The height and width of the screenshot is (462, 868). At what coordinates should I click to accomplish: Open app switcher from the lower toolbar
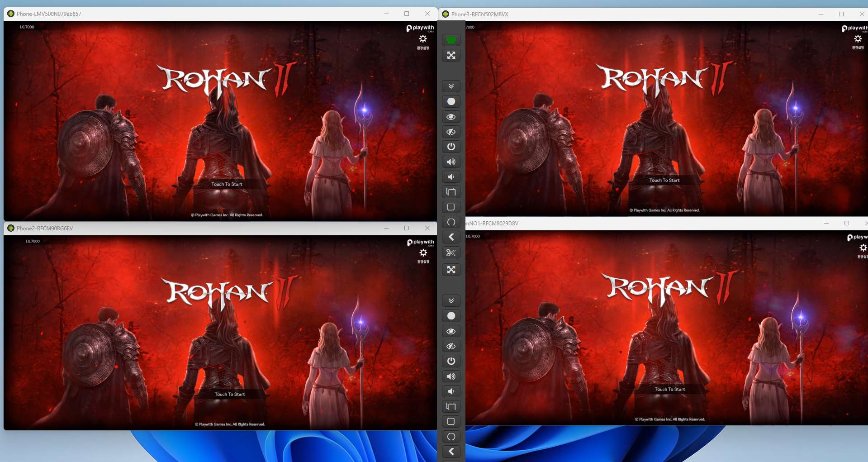pyautogui.click(x=451, y=406)
